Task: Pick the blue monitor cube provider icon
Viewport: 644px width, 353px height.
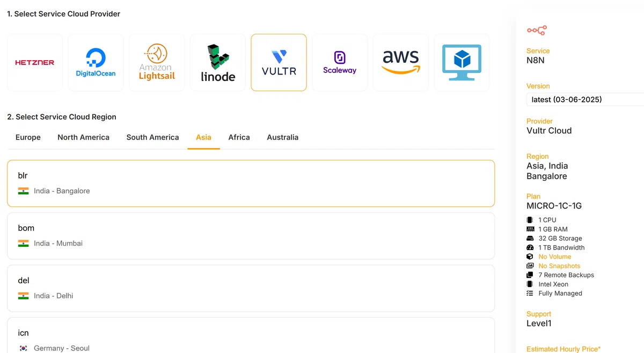Action: click(462, 63)
